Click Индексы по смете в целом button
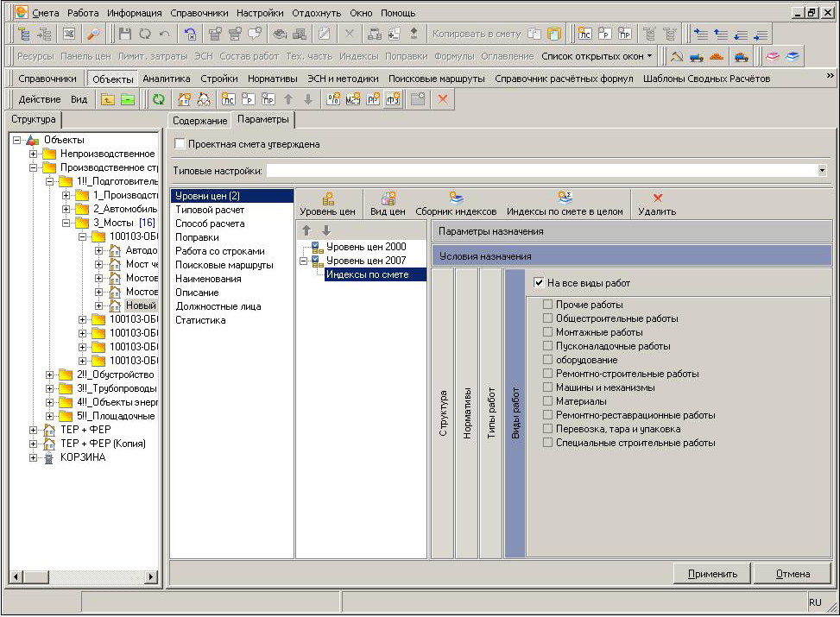 pos(565,204)
